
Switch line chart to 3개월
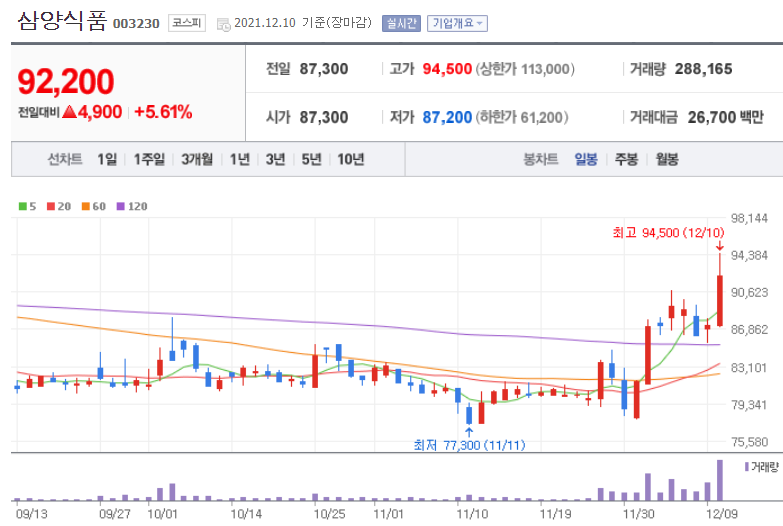(197, 159)
